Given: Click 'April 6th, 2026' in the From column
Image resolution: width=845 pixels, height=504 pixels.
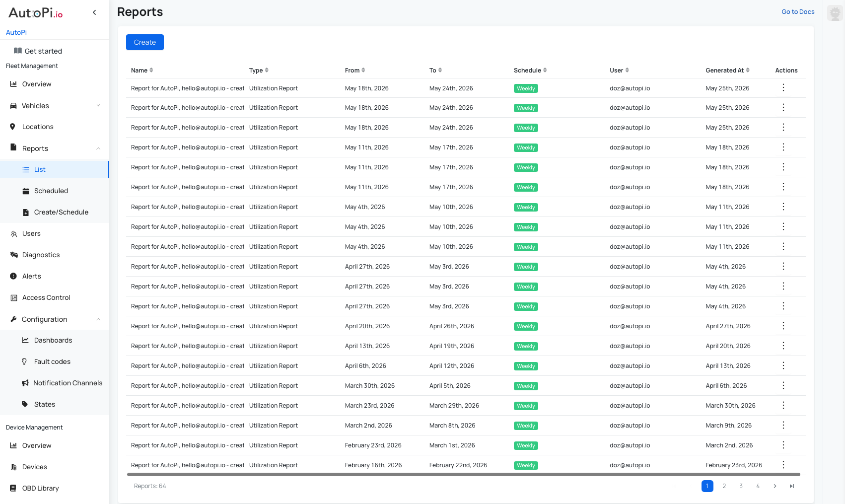Looking at the screenshot, I should coord(365,366).
